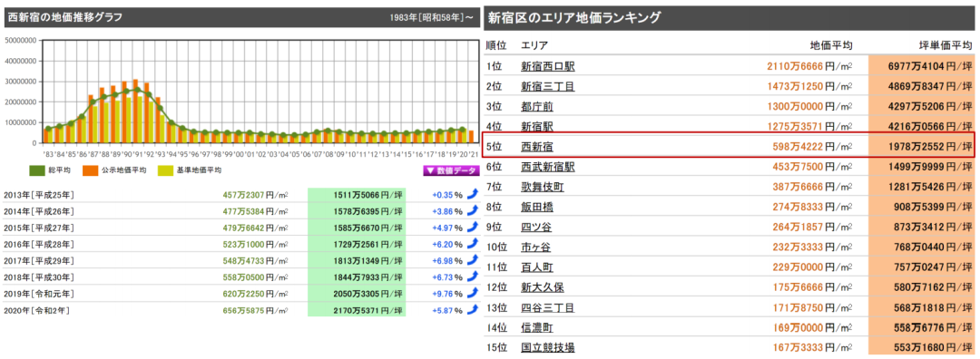Click the 新宿区のエリア地価ランキング heading
The width and height of the screenshot is (980, 359).
coord(573,17)
